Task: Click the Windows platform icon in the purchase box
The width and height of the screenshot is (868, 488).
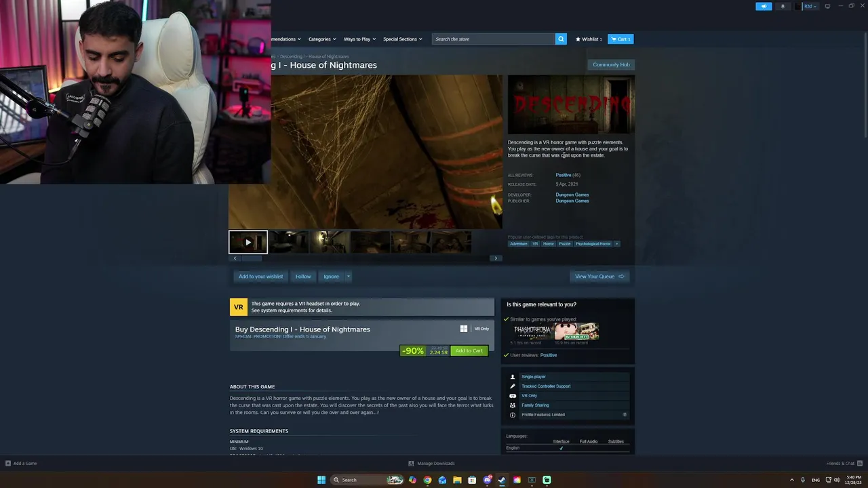Action: point(464,329)
